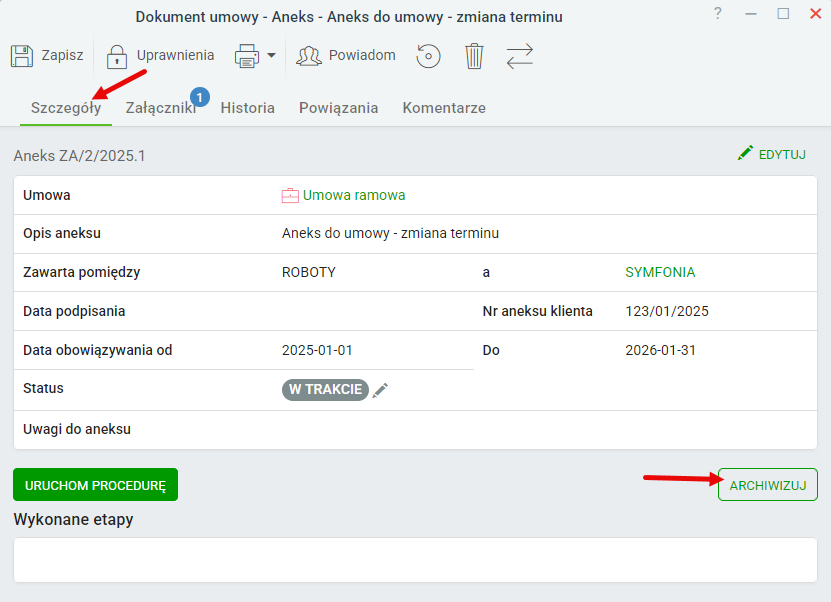Click the EDYTUJ edit button
The height and width of the screenshot is (602, 831).
772,154
